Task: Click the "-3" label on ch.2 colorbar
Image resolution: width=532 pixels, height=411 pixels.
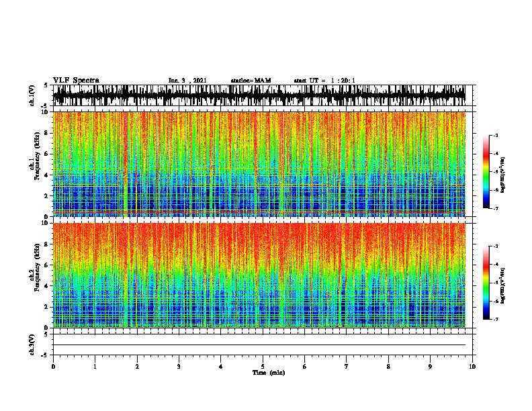Action: point(496,246)
